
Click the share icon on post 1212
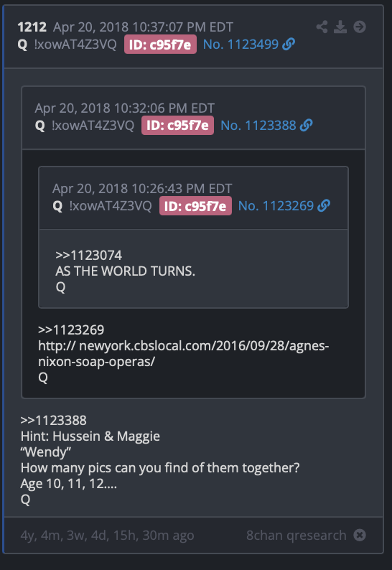[322, 27]
